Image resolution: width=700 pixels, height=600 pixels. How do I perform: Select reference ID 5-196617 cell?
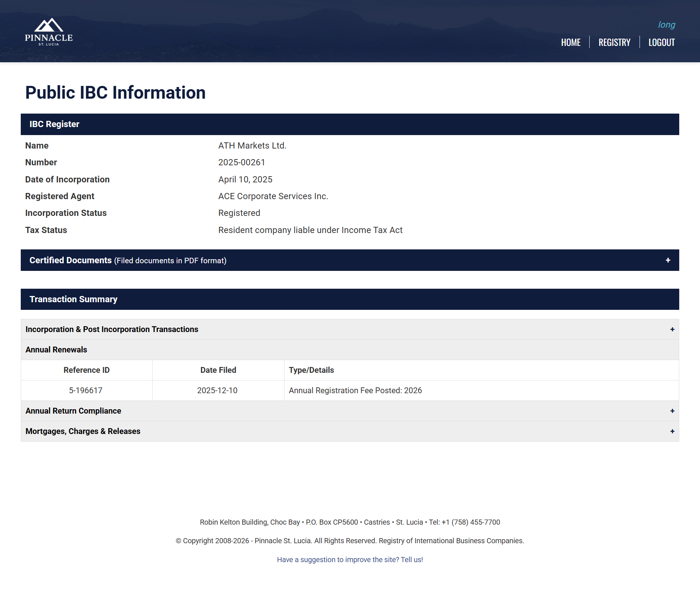86,391
